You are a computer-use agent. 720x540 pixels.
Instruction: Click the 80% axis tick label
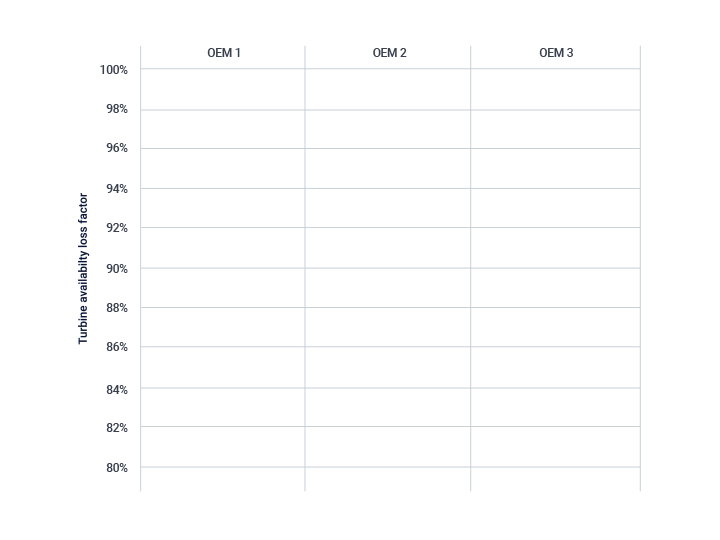(117, 467)
